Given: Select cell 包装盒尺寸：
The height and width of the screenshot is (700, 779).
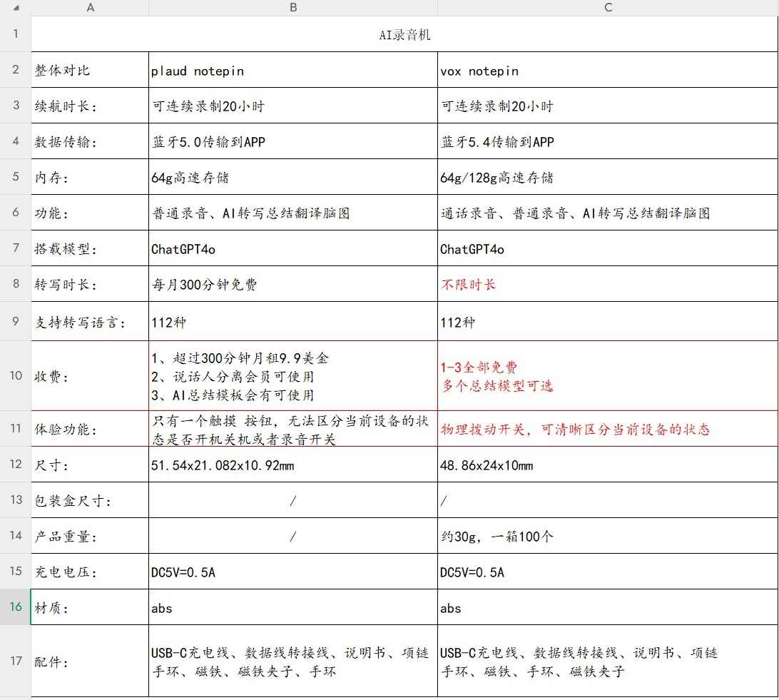Looking at the screenshot, I should point(90,499).
